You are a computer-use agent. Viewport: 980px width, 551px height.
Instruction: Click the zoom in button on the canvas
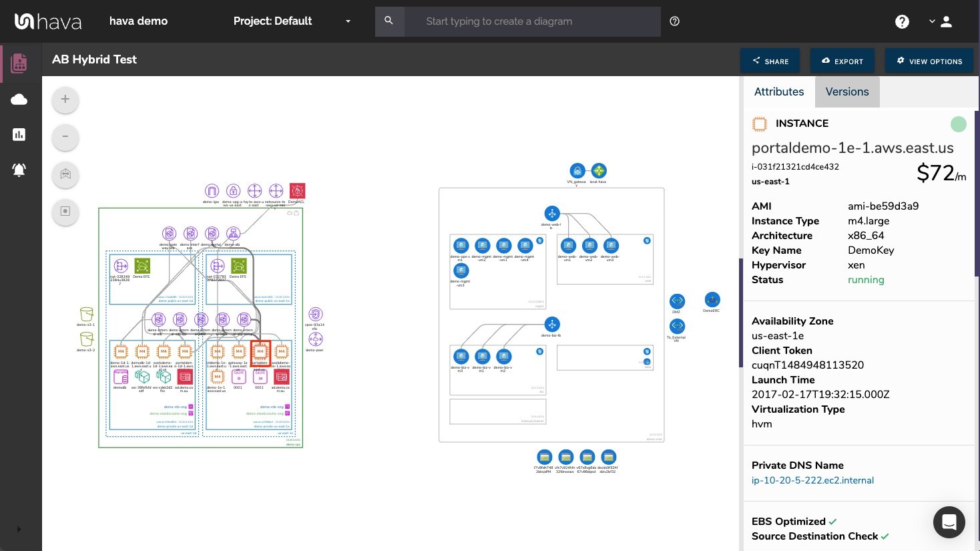(x=65, y=99)
